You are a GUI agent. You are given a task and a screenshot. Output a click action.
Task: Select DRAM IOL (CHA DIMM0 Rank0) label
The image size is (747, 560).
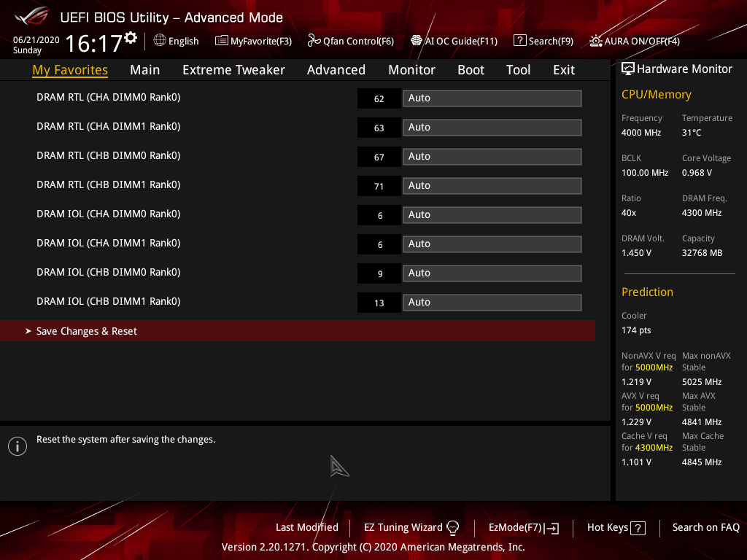point(108,214)
